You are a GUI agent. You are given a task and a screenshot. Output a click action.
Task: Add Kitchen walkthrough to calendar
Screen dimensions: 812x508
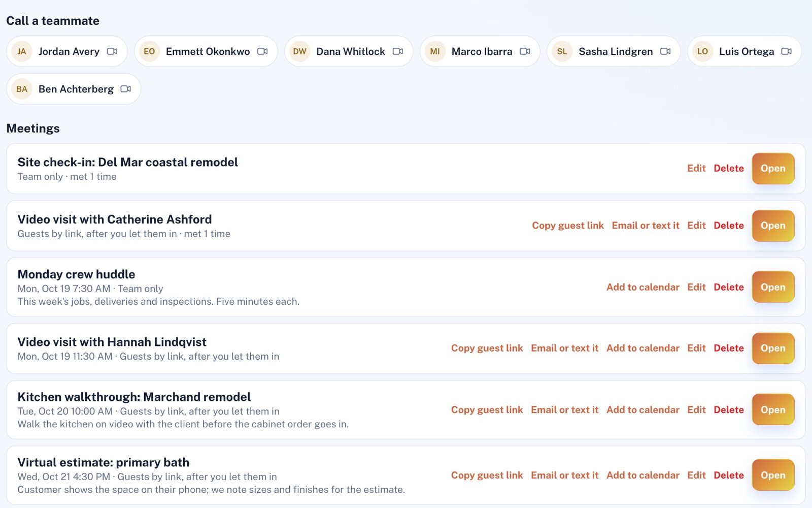(643, 409)
